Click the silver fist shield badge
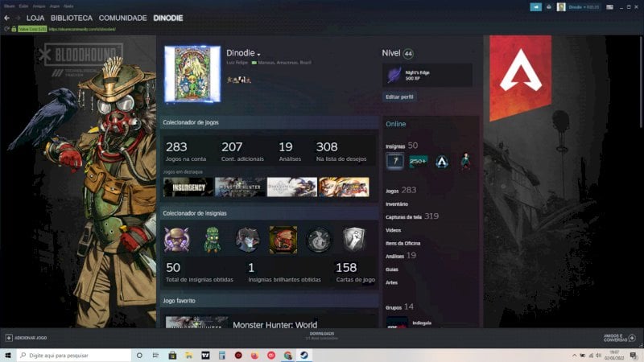 coord(354,239)
